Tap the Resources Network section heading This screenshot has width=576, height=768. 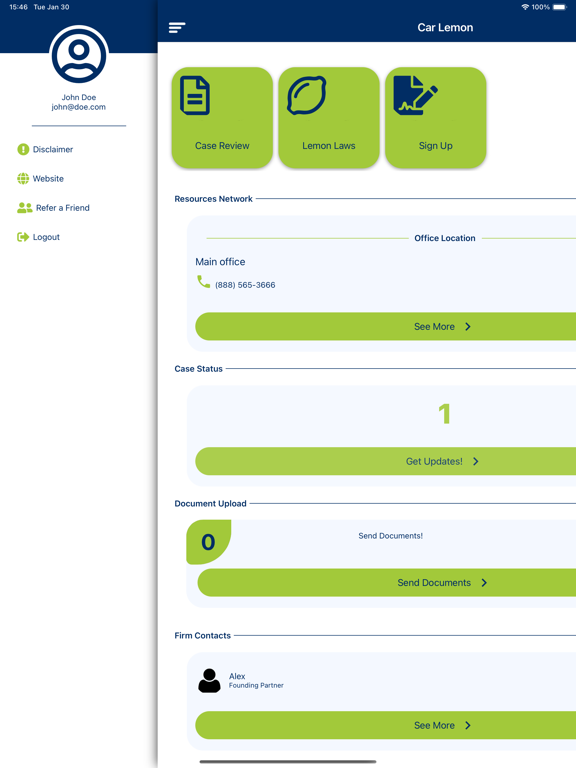[214, 199]
